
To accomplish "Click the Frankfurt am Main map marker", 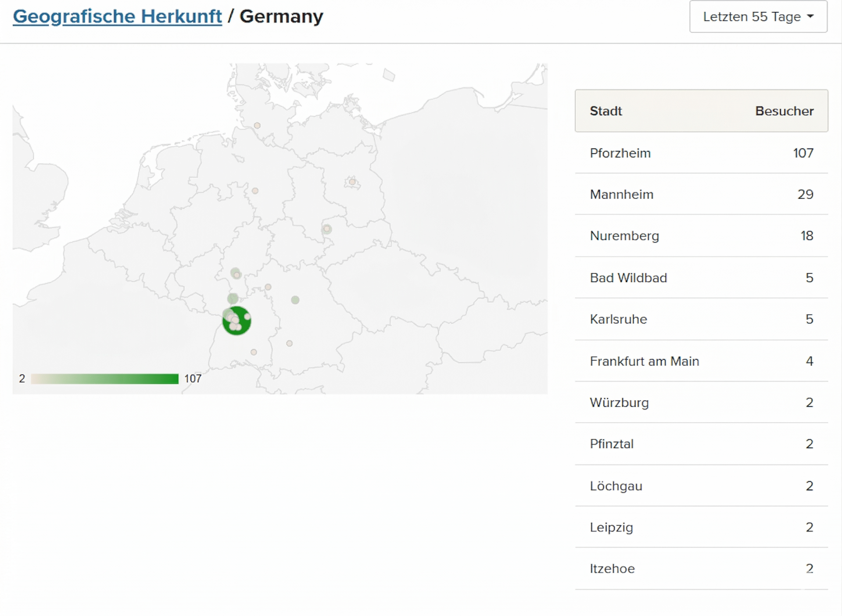I will (x=236, y=274).
